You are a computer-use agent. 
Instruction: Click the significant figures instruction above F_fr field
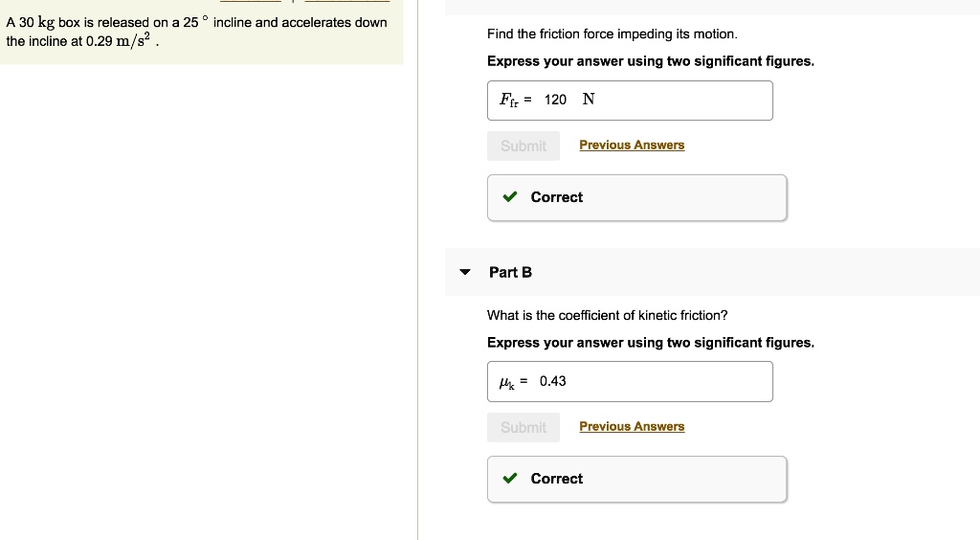[x=650, y=61]
